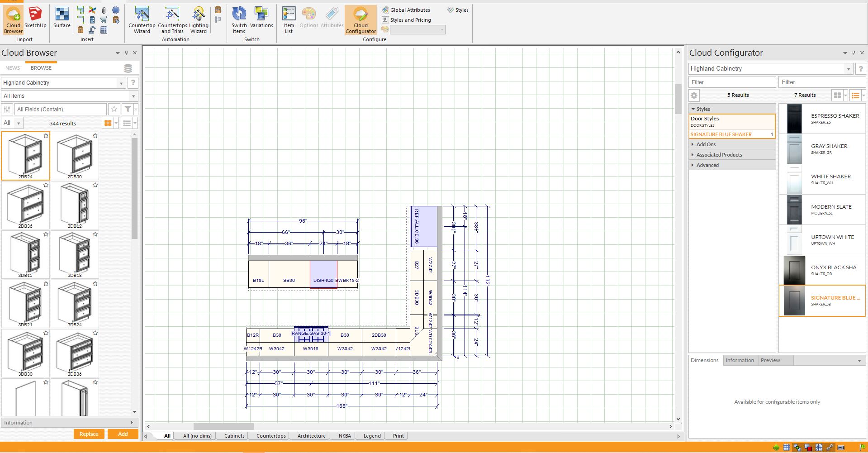
Task: Click the funnel filter icon in Cloud Browser
Action: (x=128, y=109)
